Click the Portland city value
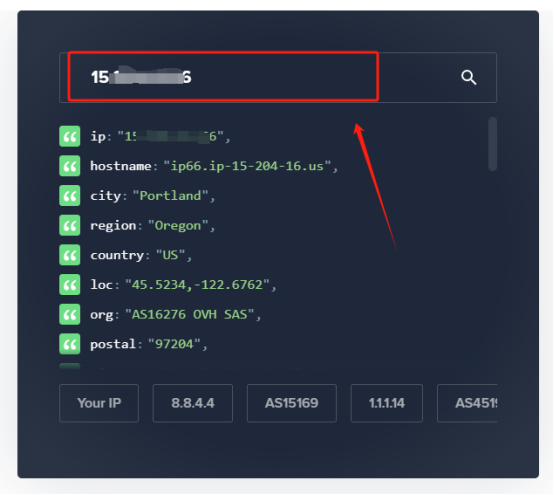This screenshot has width=554, height=495. tap(170, 195)
